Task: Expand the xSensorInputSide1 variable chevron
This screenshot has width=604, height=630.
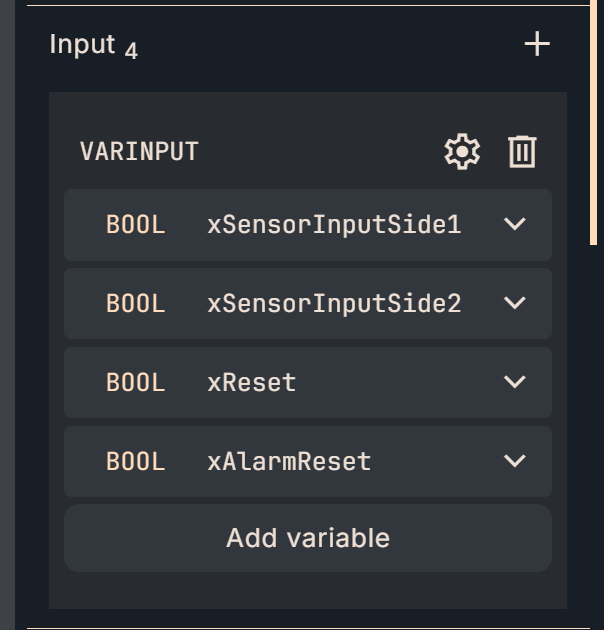Action: coord(515,224)
